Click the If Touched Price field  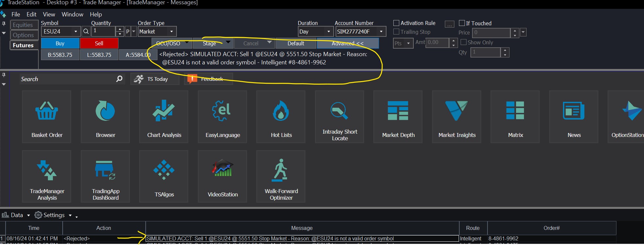click(491, 33)
